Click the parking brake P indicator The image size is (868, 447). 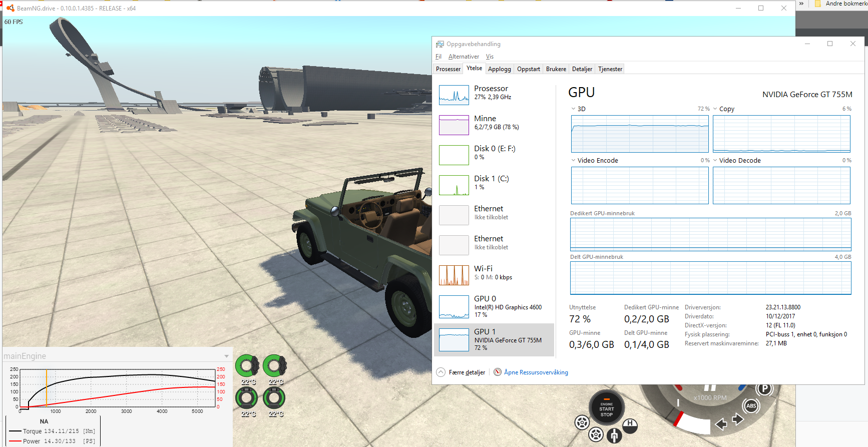764,389
